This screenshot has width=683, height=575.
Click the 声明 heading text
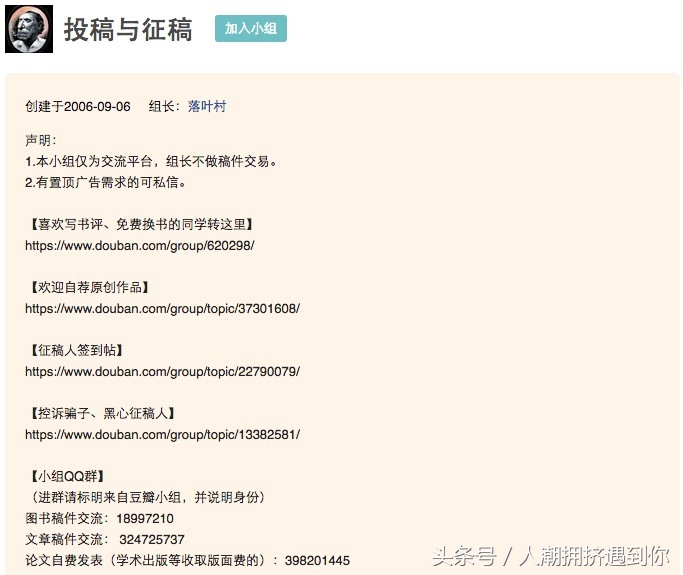pos(40,140)
